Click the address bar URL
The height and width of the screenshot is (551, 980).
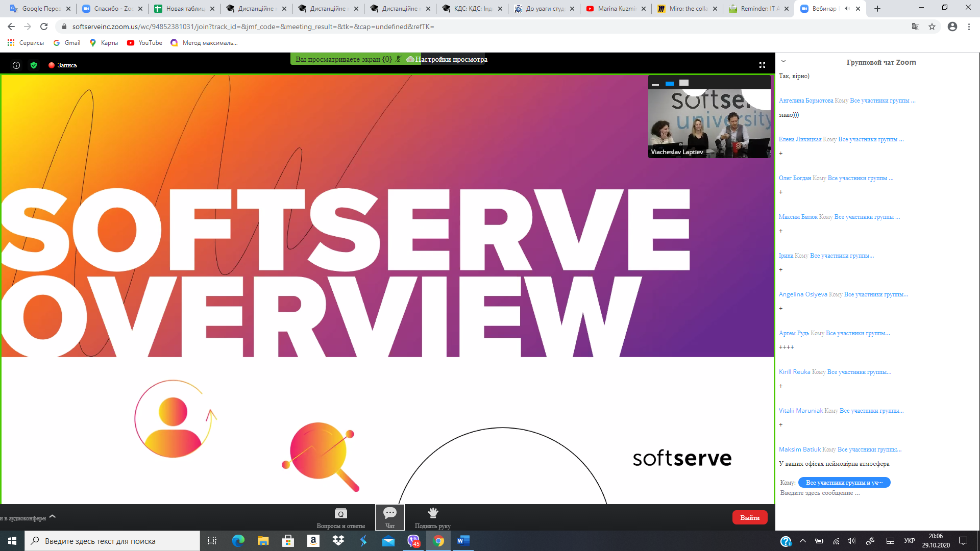[x=253, y=27]
